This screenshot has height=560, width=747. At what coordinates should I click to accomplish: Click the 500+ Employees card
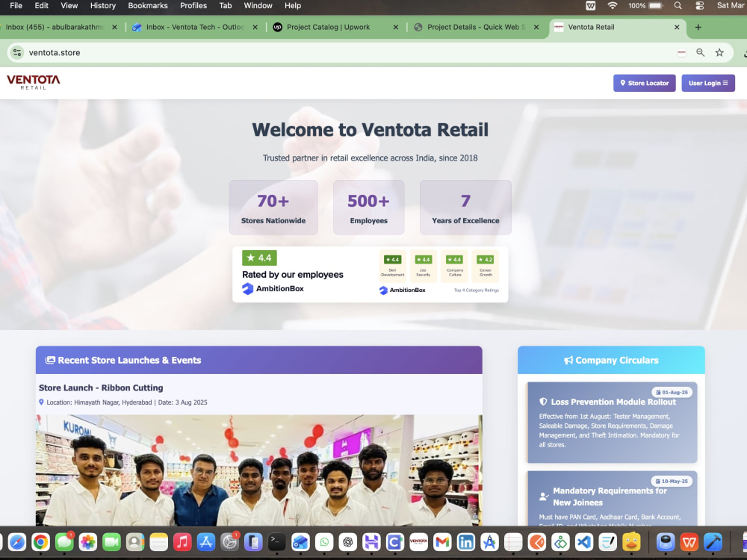tap(369, 207)
